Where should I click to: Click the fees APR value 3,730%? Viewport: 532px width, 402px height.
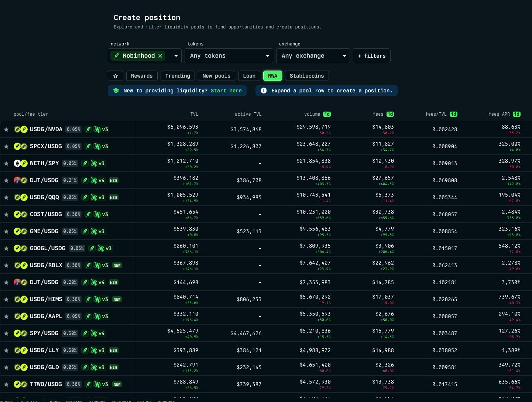coord(511,282)
